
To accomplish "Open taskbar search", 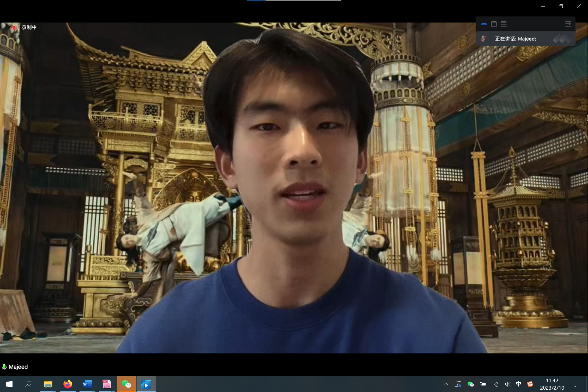I will (x=28, y=384).
